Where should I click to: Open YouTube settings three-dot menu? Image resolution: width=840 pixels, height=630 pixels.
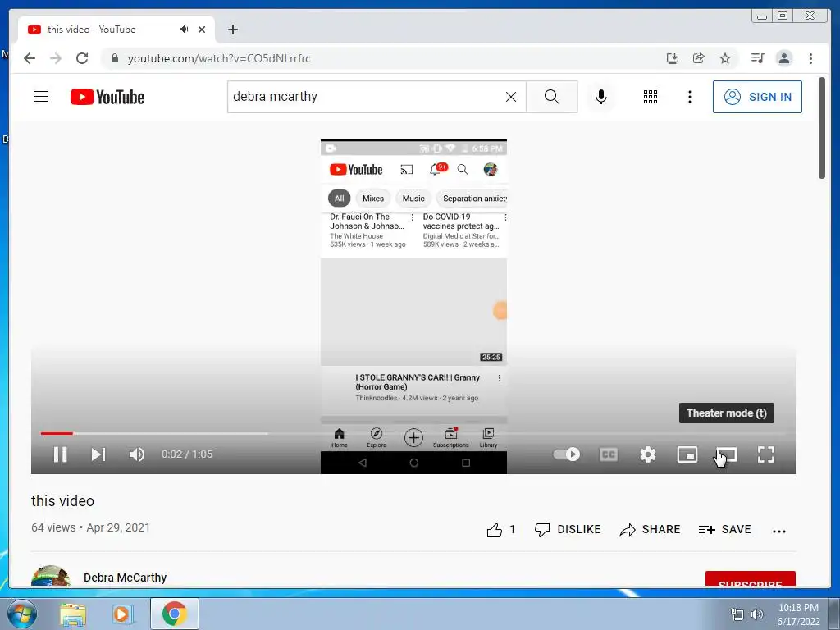pos(689,97)
